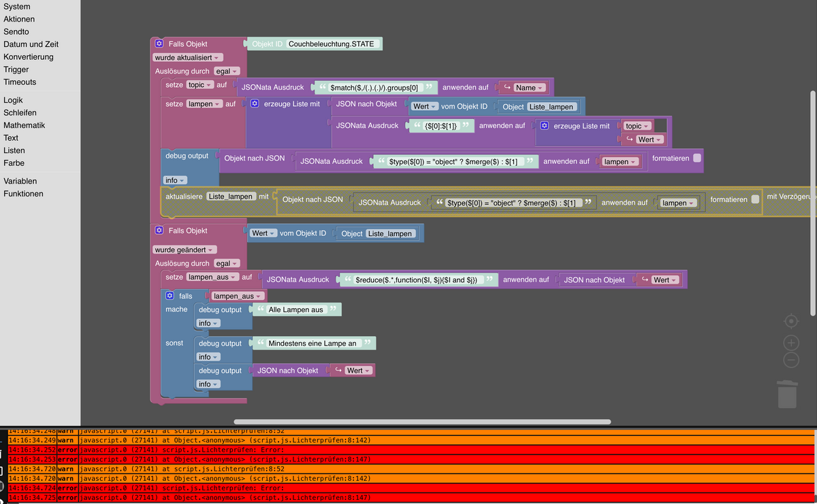
Task: Open info dropdown under Mindestens eine Lampe an
Action: click(x=208, y=357)
